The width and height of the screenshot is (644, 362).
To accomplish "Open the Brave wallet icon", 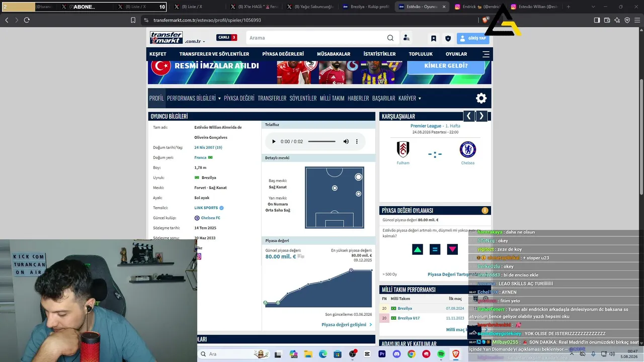I will [x=607, y=20].
